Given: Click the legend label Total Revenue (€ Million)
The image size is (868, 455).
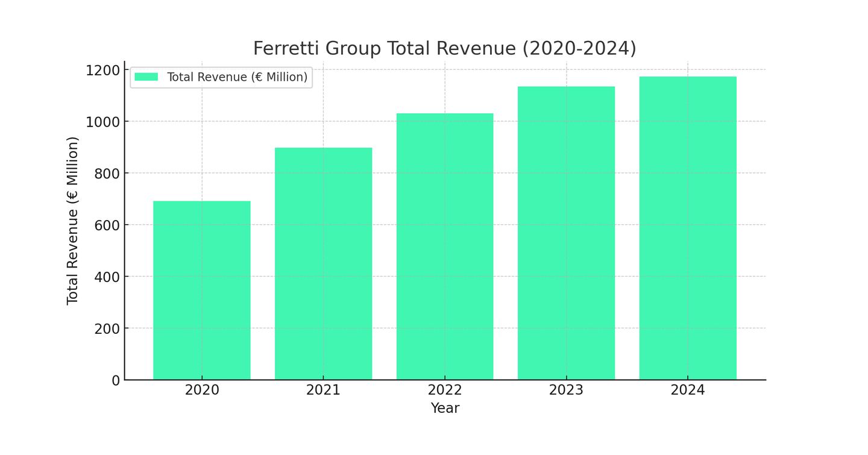Looking at the screenshot, I should (237, 77).
